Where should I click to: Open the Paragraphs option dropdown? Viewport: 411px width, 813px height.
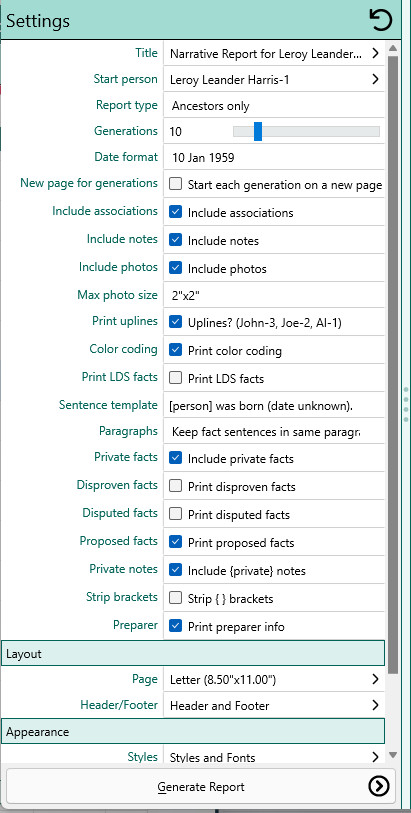pyautogui.click(x=274, y=431)
